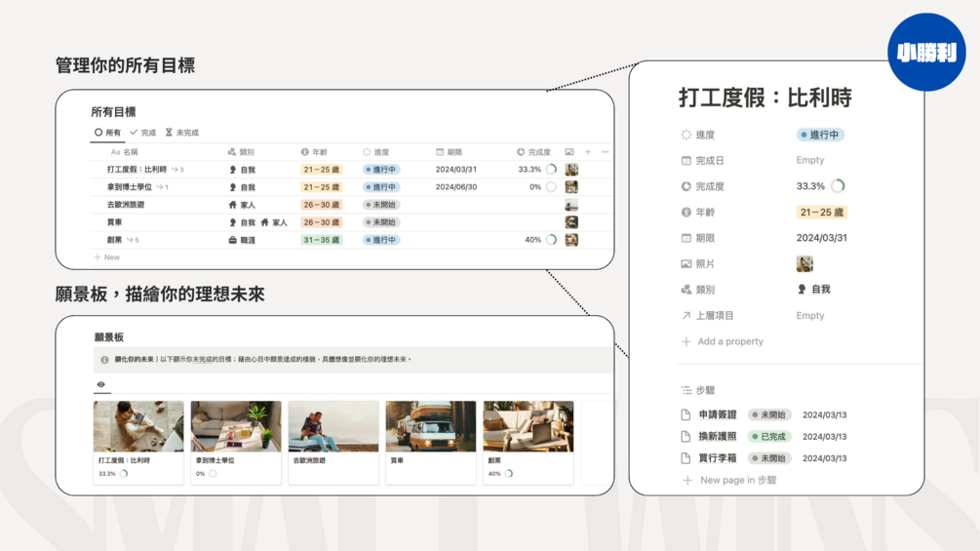Screen dimensions: 980x551
Task: Click the 年齡 property icon in panel
Action: point(686,213)
